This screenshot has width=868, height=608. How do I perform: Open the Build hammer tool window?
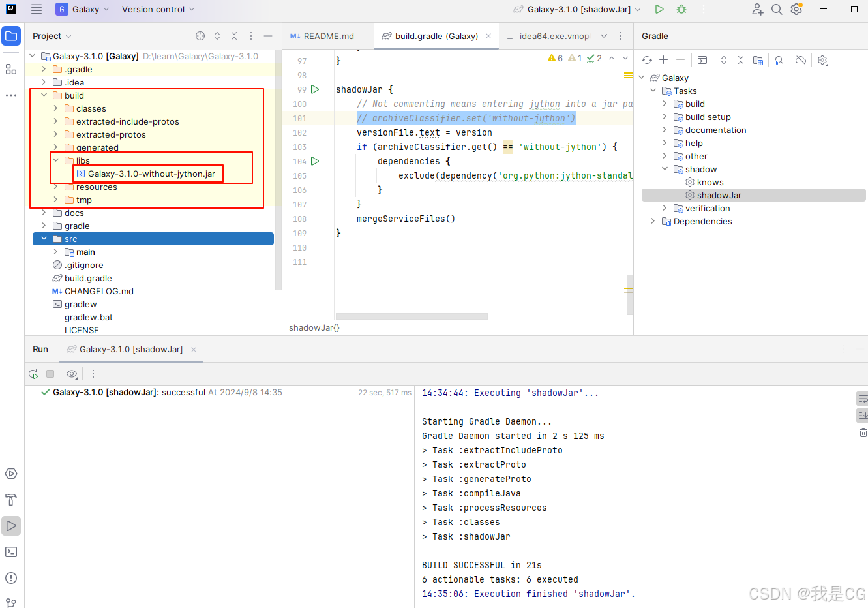[x=11, y=500]
